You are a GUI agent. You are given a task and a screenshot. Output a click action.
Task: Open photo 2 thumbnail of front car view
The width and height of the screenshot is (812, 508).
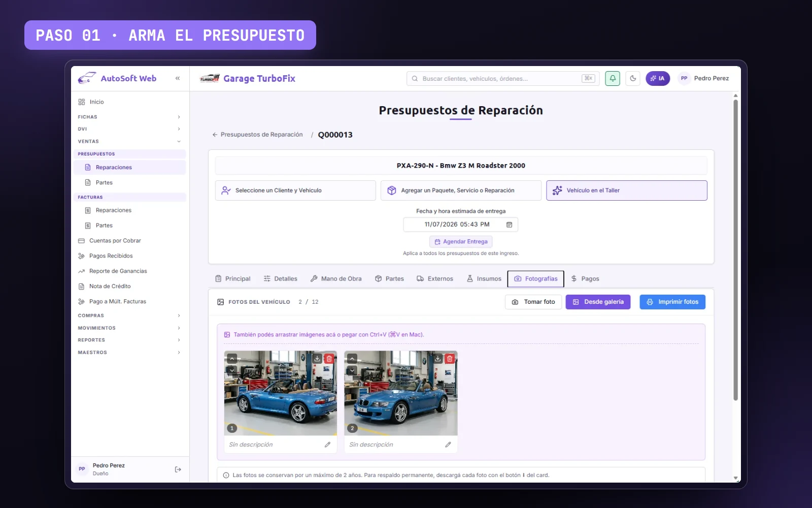[401, 393]
